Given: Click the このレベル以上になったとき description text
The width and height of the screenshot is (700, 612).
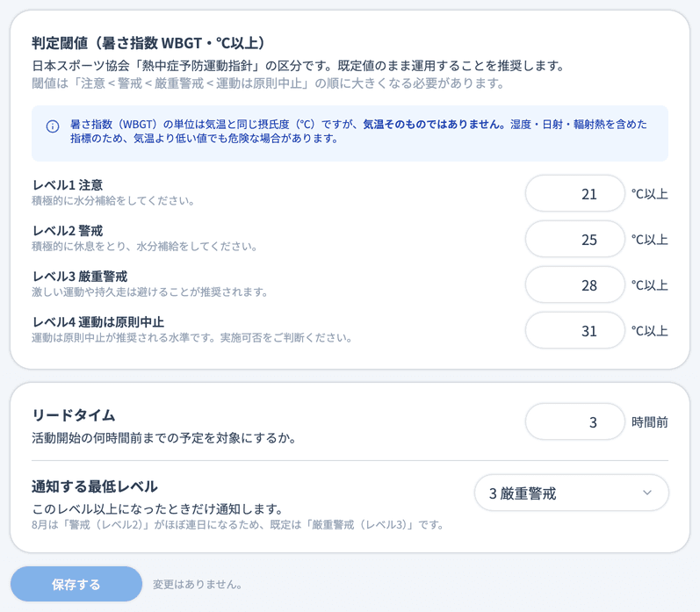Looking at the screenshot, I should 157,508.
